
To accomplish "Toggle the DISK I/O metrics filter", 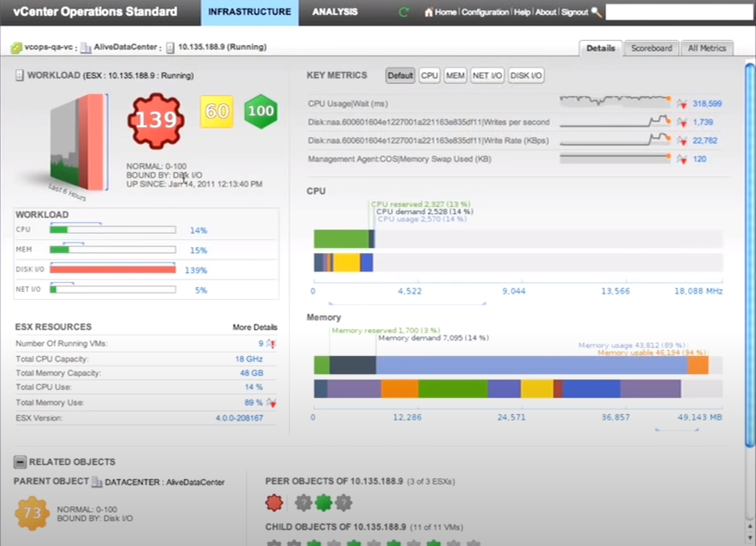I will 526,76.
